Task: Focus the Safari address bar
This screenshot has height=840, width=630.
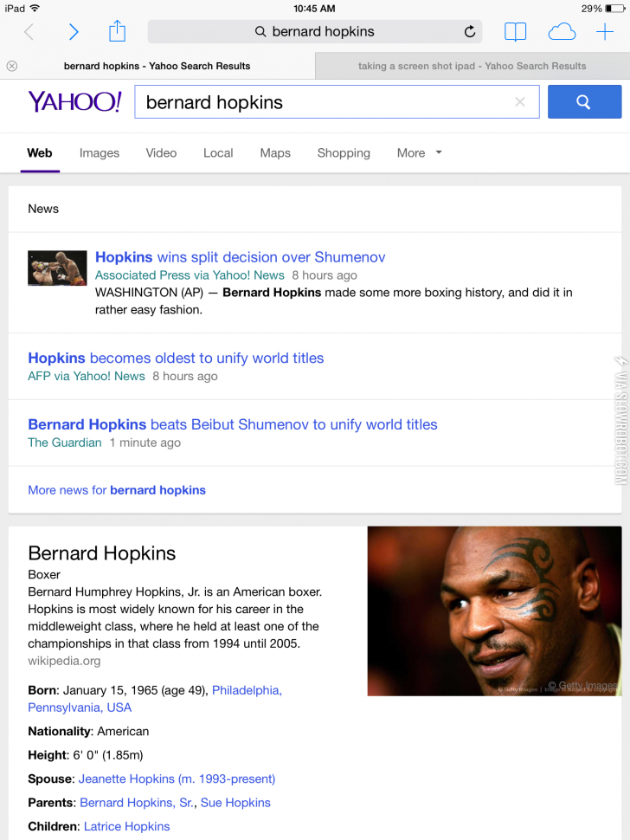Action: coord(315,32)
